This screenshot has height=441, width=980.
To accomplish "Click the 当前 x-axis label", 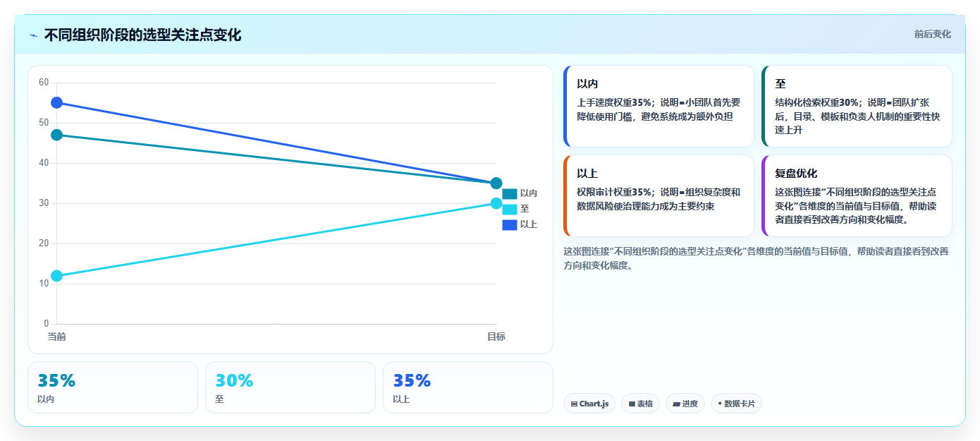I will 56,337.
